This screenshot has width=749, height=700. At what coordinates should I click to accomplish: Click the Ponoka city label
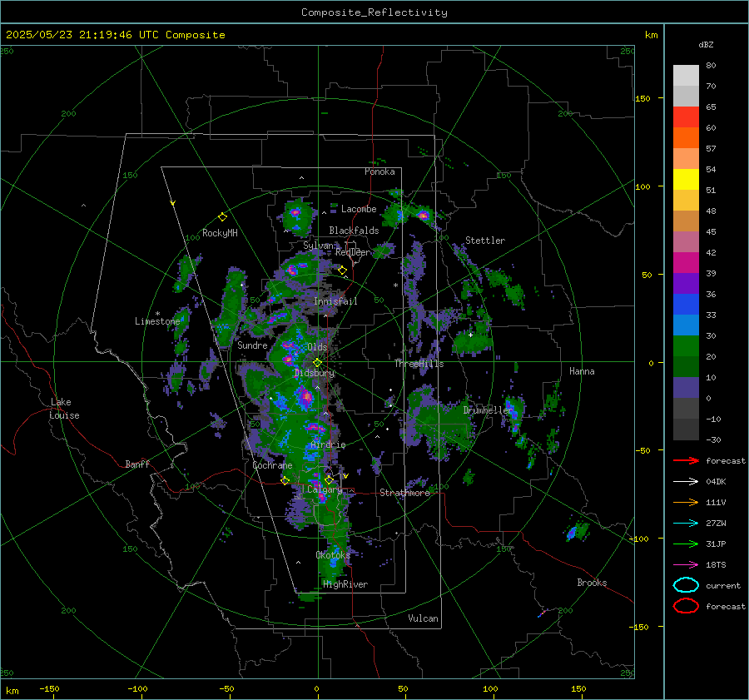[x=379, y=171]
